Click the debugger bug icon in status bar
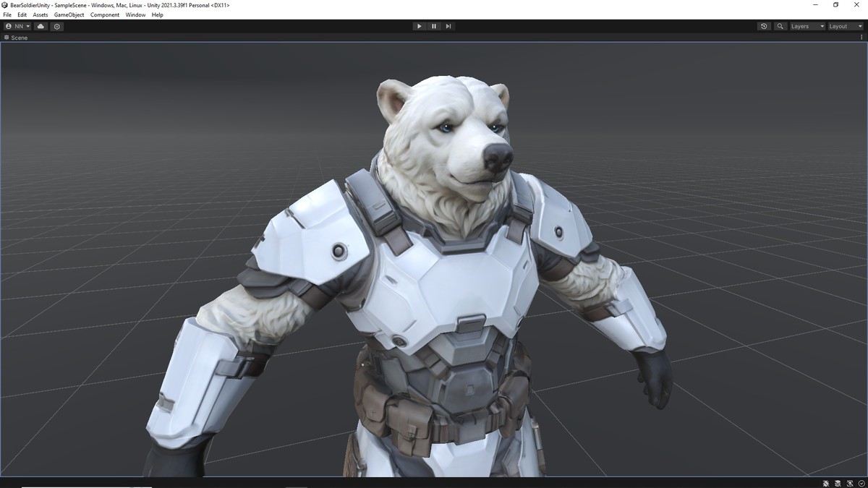Screen dimensions: 868x488 tap(825, 483)
